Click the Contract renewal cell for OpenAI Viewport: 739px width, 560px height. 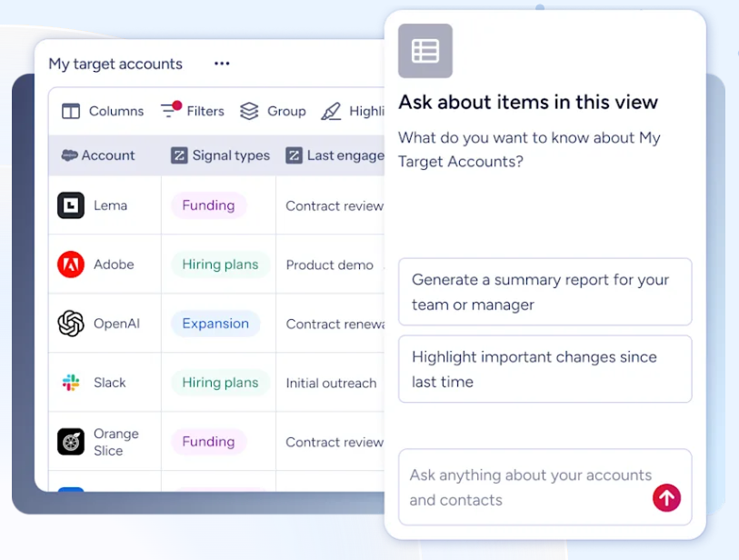(x=335, y=324)
